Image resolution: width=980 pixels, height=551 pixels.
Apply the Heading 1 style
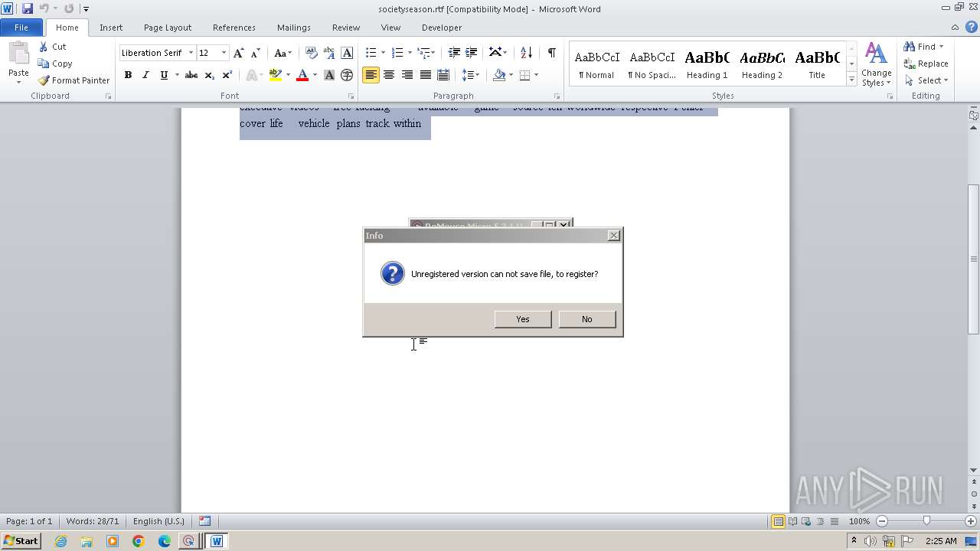coord(707,64)
